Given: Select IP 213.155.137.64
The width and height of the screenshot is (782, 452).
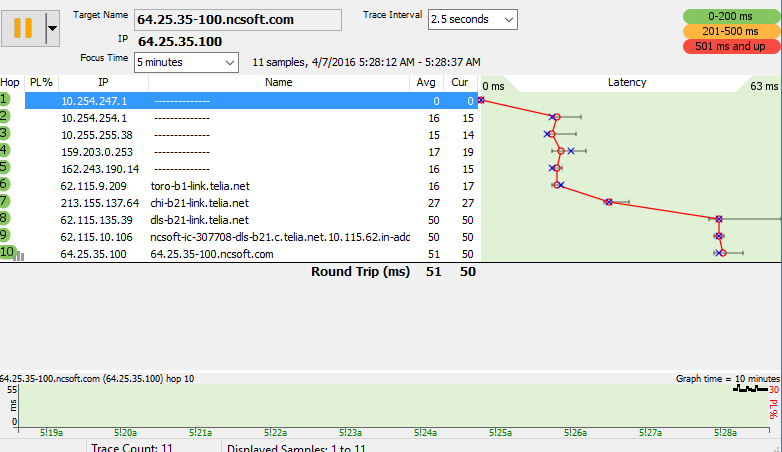Looking at the screenshot, I should [100, 203].
